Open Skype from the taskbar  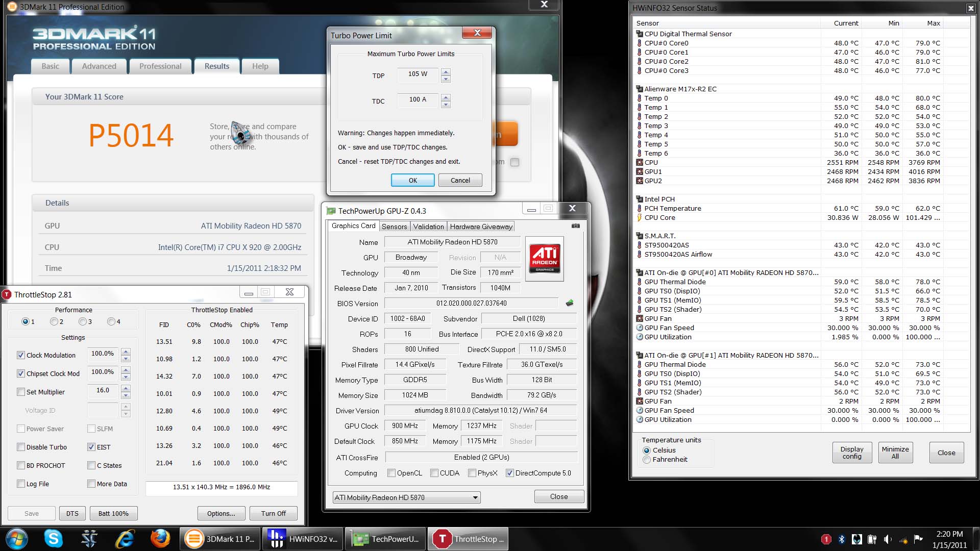pos(53,539)
